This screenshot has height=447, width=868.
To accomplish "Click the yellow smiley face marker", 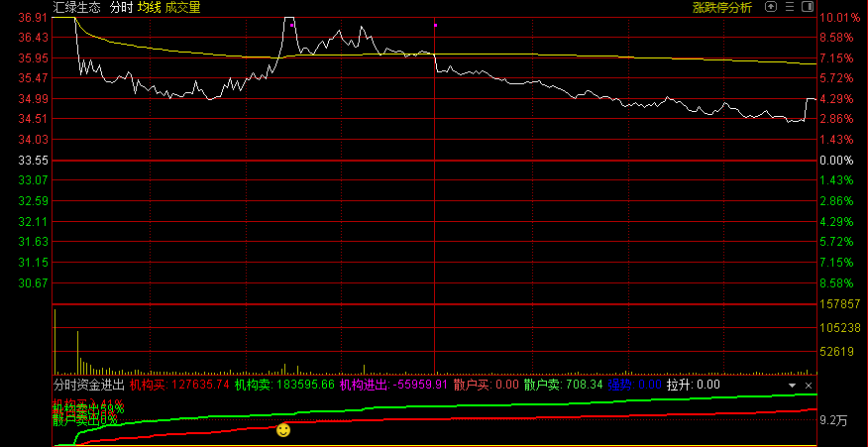I will tap(283, 430).
